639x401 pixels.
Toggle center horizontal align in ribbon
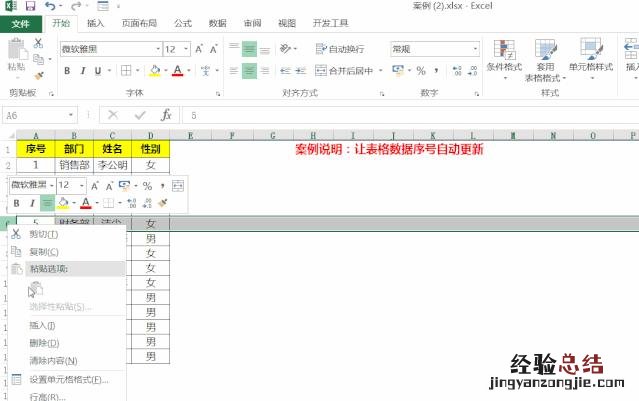[x=249, y=71]
